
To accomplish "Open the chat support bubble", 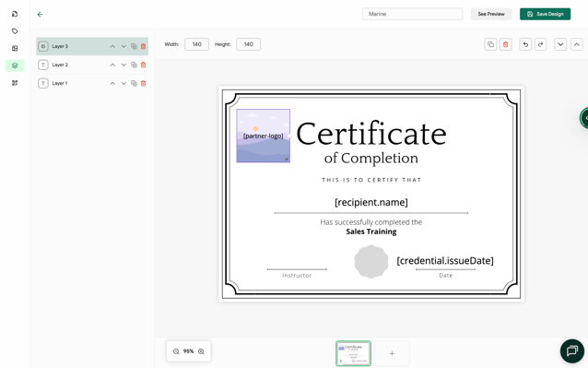I will [572, 351].
